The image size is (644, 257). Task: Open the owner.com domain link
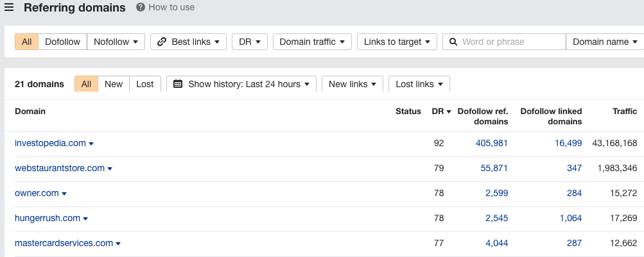point(37,193)
